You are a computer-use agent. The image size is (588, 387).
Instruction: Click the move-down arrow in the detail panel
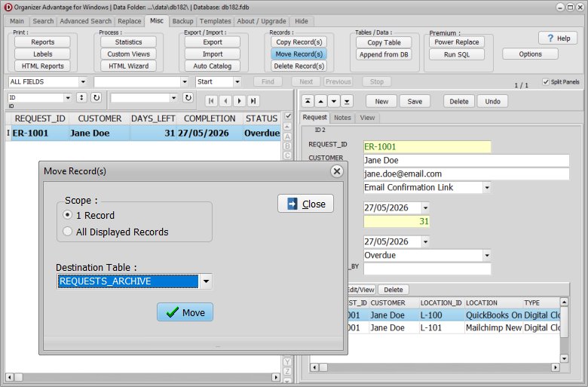(334, 101)
